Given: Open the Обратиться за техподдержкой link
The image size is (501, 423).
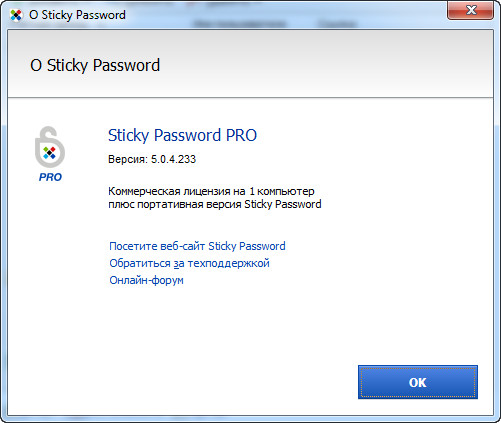Looking at the screenshot, I should coord(189,263).
